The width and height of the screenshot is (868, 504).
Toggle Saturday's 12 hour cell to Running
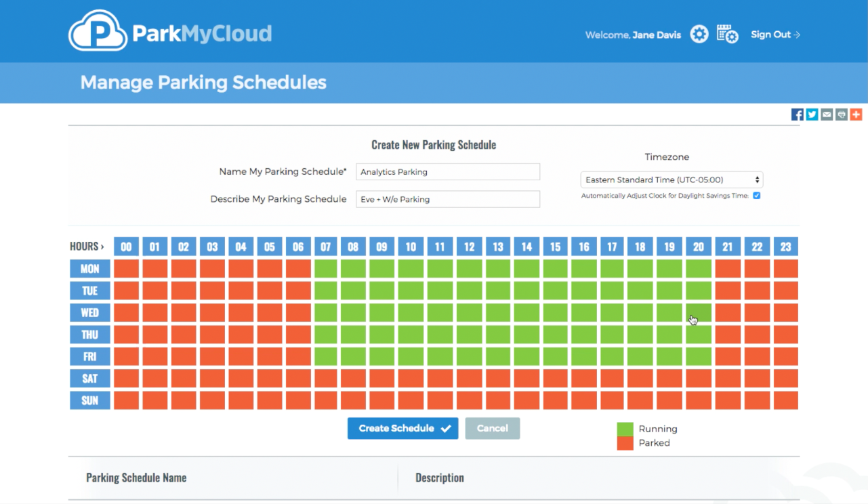coord(469,378)
